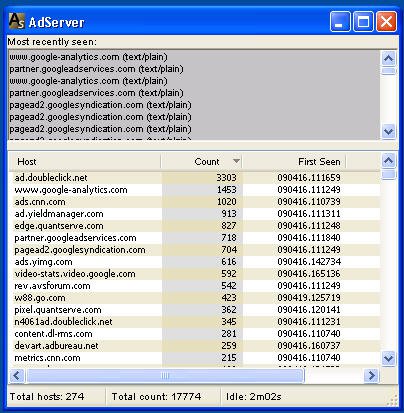Screen dimensions: 404x413
Task: Click up arrow of host table scrollbar
Action: coord(388,161)
